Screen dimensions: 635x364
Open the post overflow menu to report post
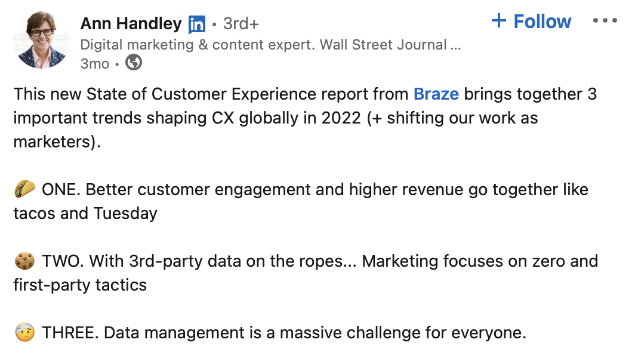click(x=605, y=19)
